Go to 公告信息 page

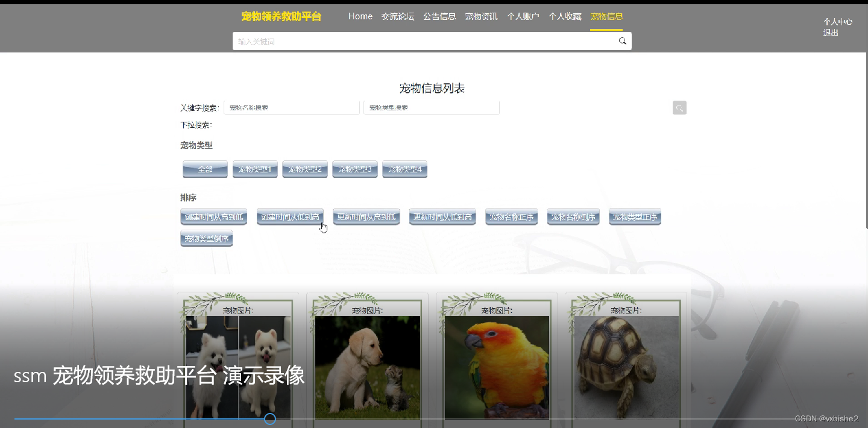tap(439, 16)
